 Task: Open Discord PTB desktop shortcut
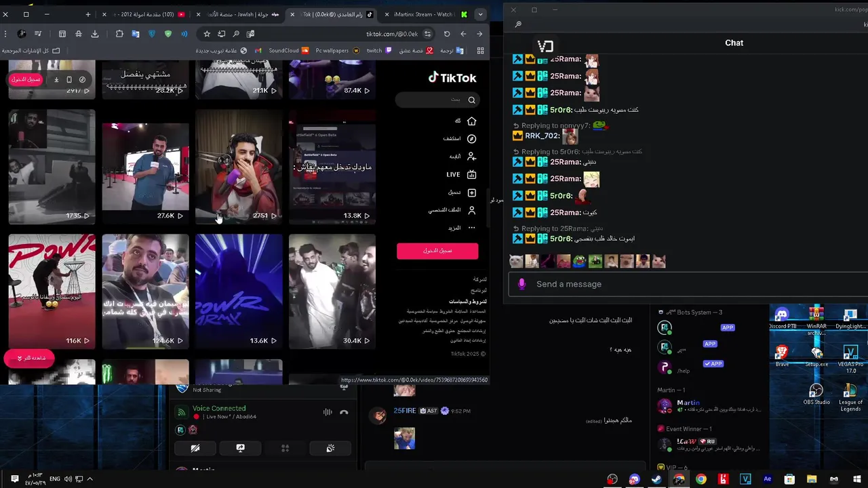[783, 319]
